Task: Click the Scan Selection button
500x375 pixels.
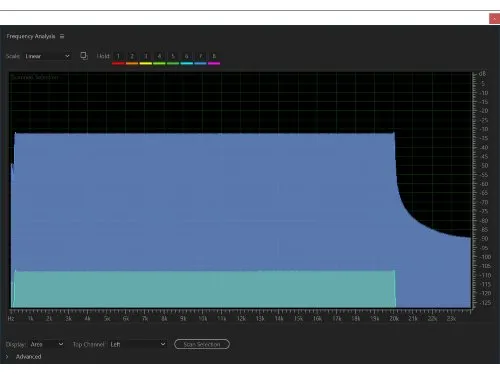Action: 202,344
